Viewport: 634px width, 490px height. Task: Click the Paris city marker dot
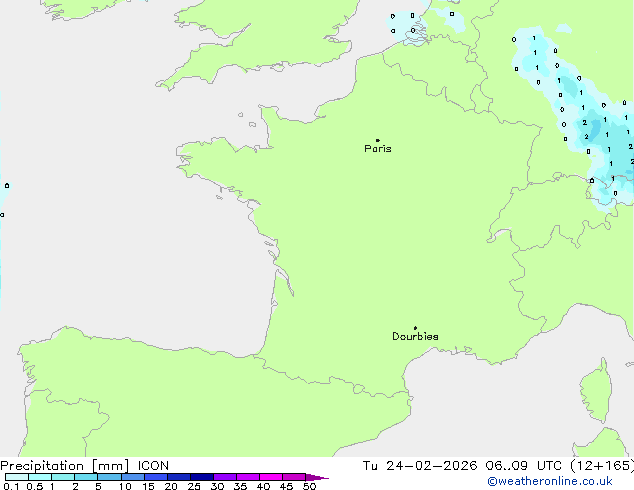click(x=378, y=140)
